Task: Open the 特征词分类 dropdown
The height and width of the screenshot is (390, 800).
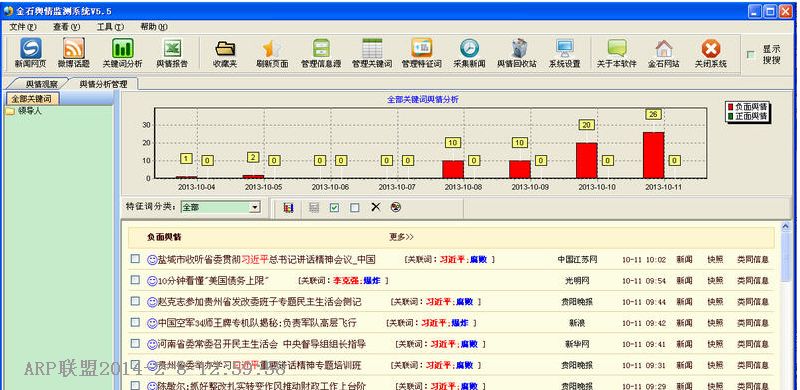Action: point(255,207)
